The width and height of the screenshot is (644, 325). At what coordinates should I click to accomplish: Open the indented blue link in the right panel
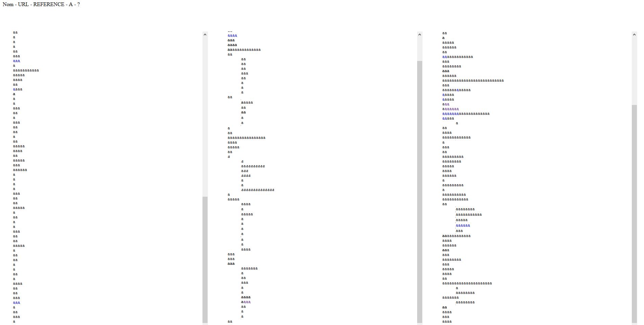pos(463,225)
